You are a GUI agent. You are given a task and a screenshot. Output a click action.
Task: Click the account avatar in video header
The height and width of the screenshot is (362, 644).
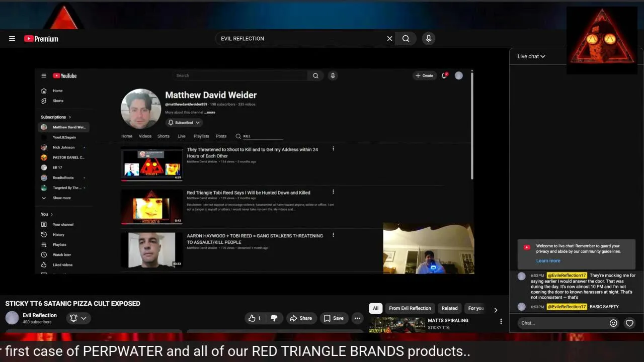459,75
